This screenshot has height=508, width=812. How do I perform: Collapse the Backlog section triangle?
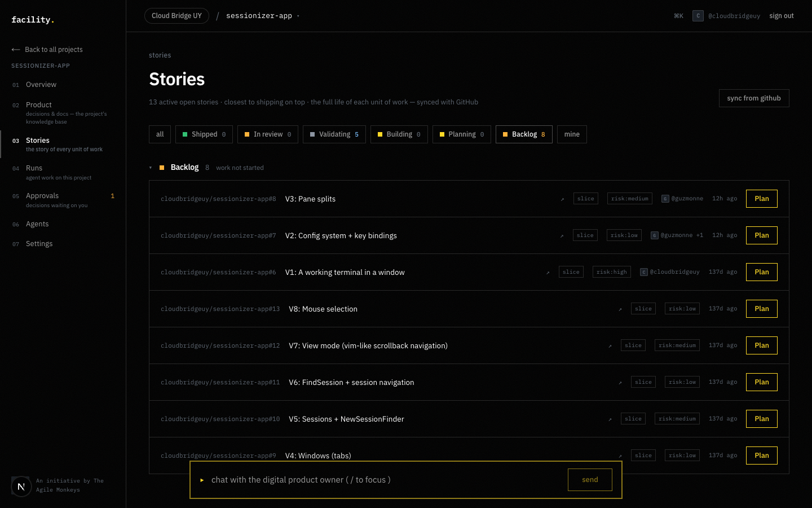pyautogui.click(x=151, y=168)
